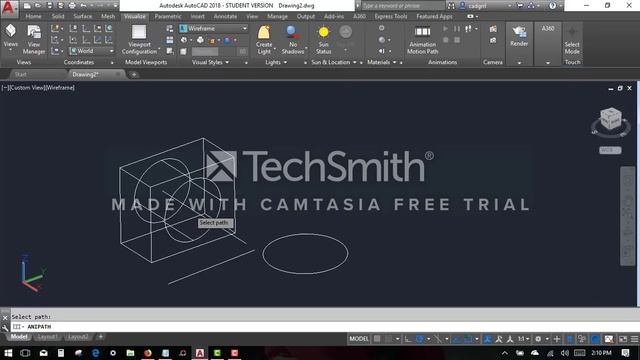The height and width of the screenshot is (360, 640).
Task: Toggle grid display in status bar
Action: [x=377, y=339]
